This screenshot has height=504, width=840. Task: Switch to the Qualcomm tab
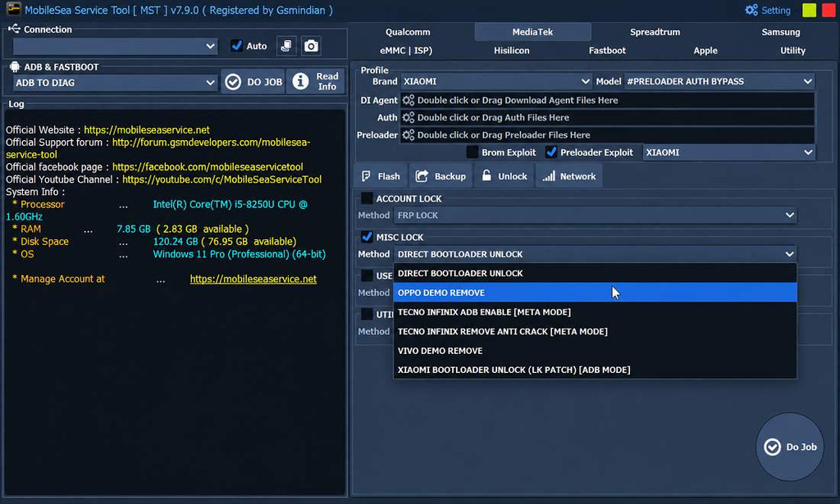408,32
